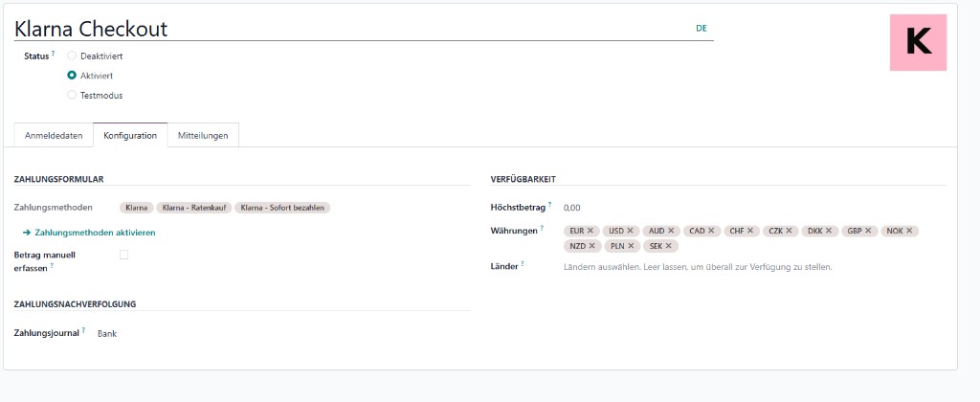This screenshot has height=402, width=980.
Task: Tick the Betrag manuell erfassen checkbox
Action: tap(123, 255)
